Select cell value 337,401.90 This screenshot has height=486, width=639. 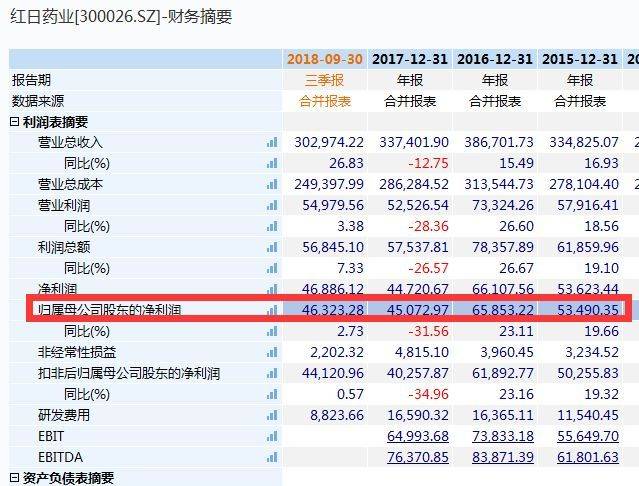point(414,143)
